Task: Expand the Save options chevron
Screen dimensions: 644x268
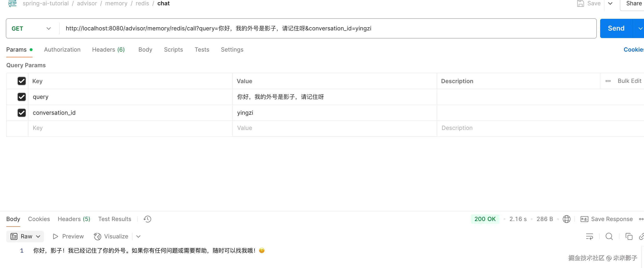Action: tap(610, 4)
